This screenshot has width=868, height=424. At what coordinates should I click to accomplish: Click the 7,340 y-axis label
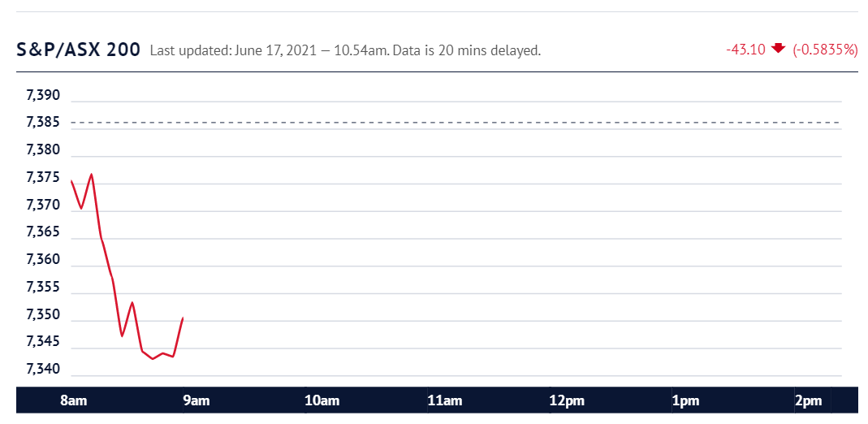tap(42, 370)
